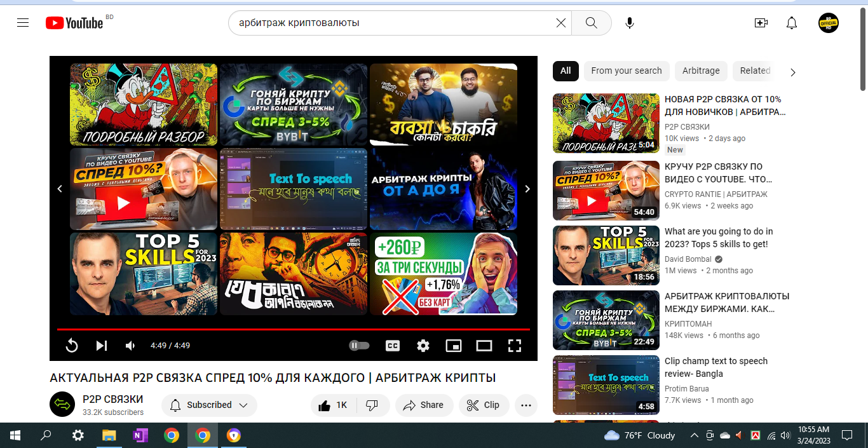
Task: Share the video
Action: 424,405
